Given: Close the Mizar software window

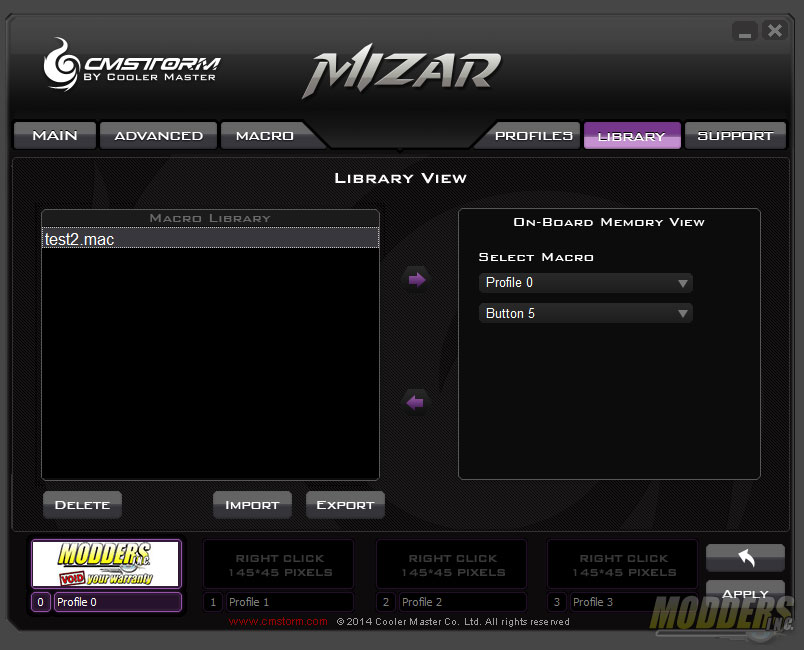Looking at the screenshot, I should click(774, 31).
